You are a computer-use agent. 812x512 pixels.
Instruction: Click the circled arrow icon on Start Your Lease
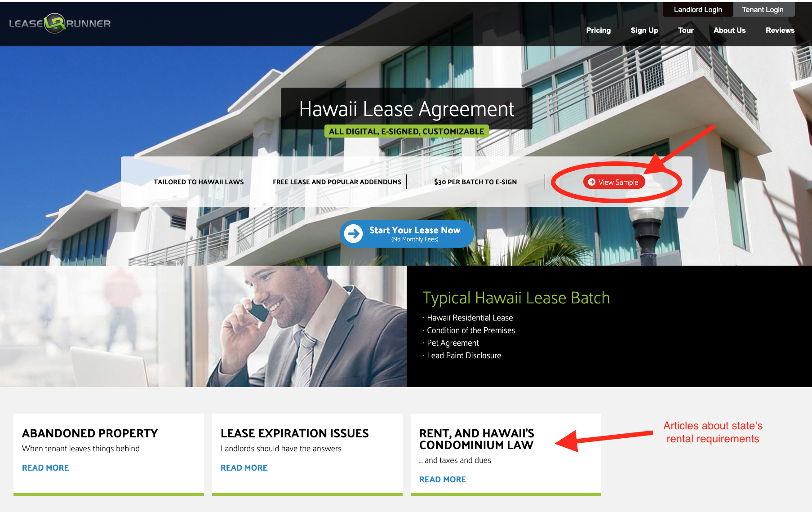pos(354,234)
